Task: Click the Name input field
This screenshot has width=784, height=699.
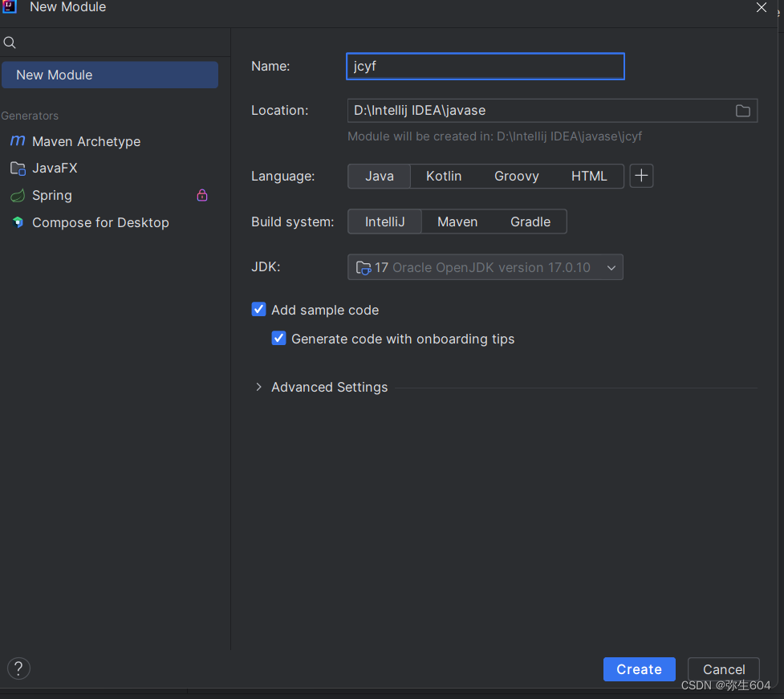Action: click(x=485, y=66)
